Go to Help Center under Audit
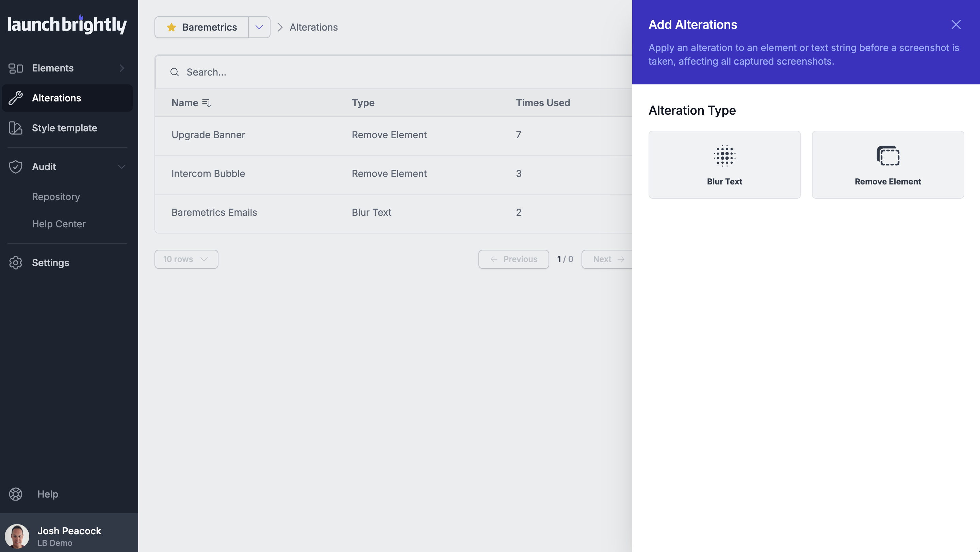The image size is (980, 552). point(59,224)
